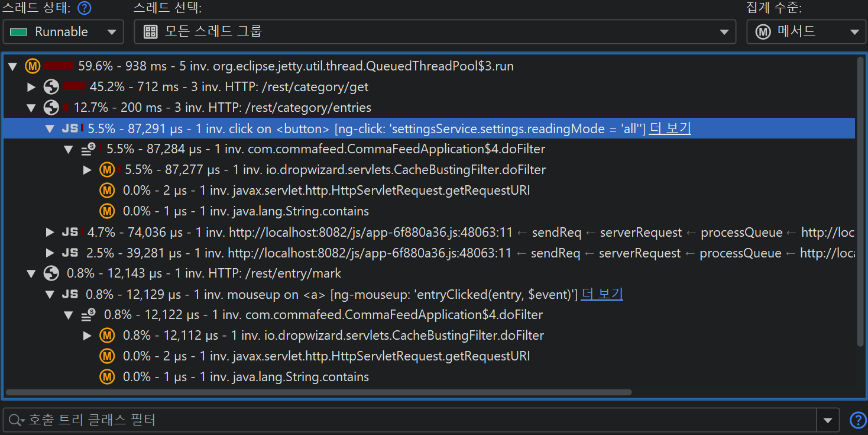Click the method icon of QueuedThreadPool$3.run

click(x=33, y=66)
